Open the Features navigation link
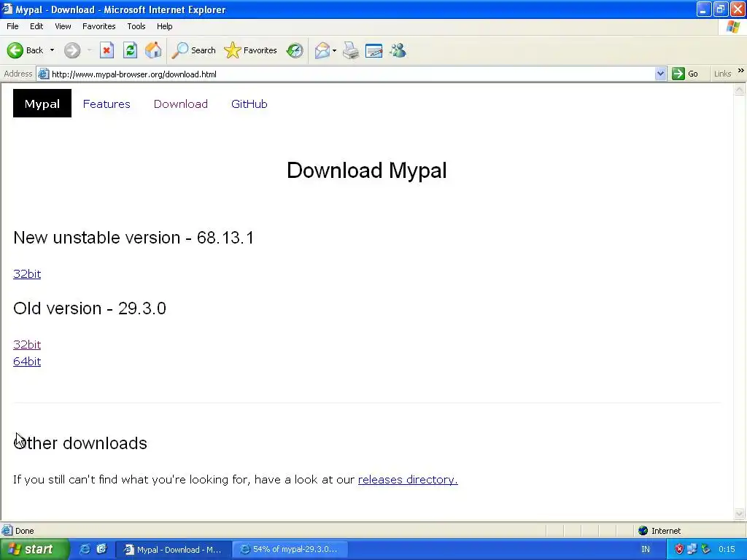 tap(107, 104)
